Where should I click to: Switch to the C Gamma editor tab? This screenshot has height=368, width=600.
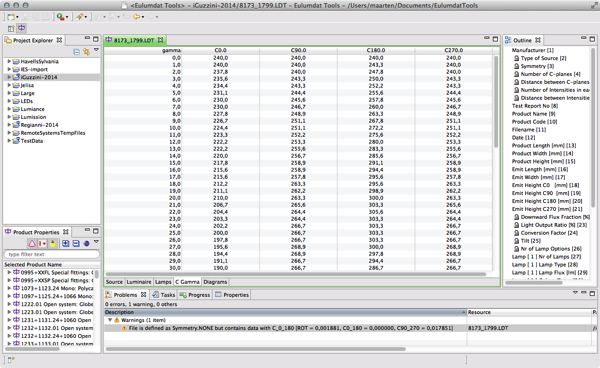(187, 282)
